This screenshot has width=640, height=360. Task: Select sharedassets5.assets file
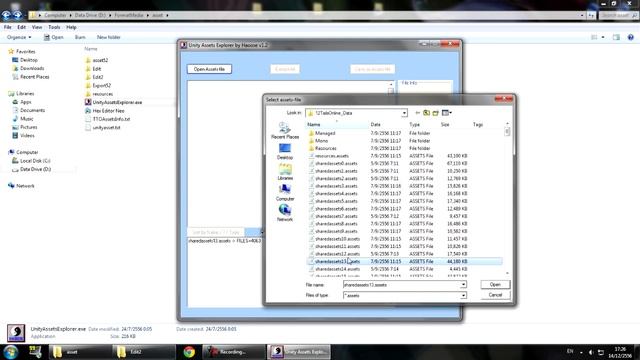[336, 201]
